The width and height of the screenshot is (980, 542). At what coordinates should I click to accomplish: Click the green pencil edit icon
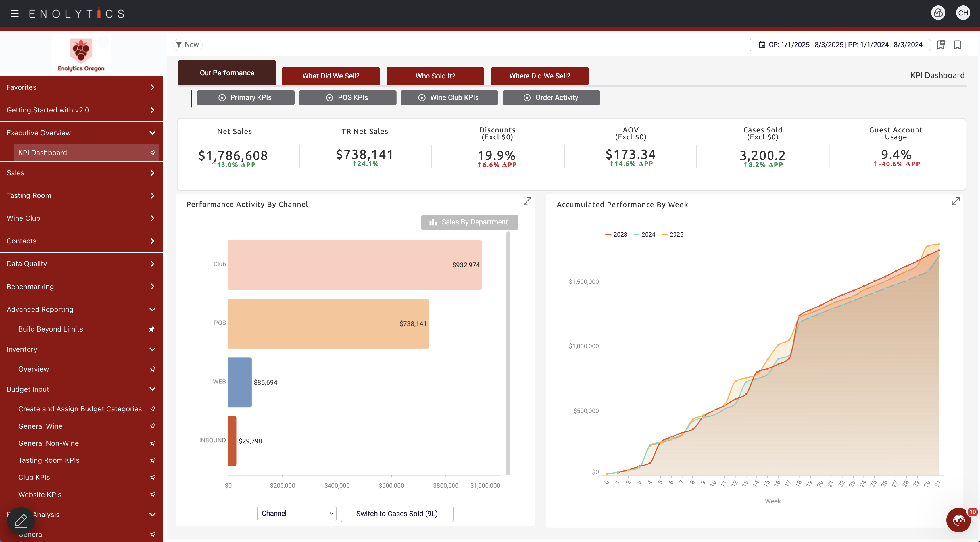[21, 520]
